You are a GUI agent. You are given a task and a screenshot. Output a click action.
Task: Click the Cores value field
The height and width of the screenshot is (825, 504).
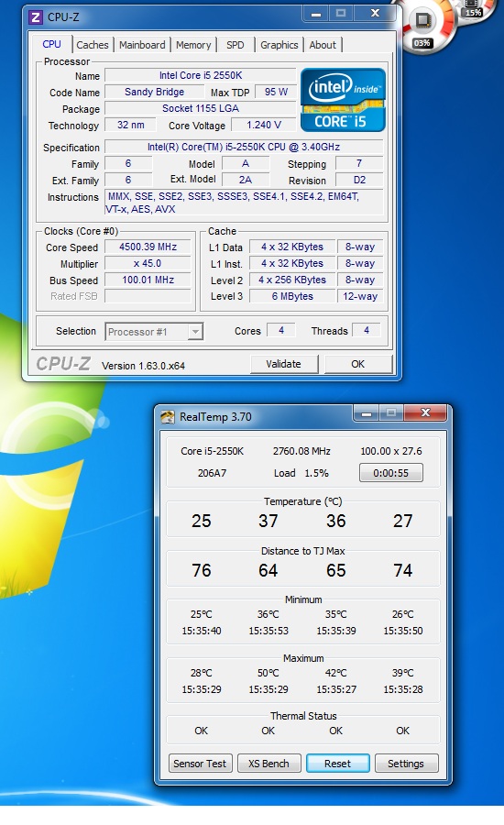(x=281, y=330)
